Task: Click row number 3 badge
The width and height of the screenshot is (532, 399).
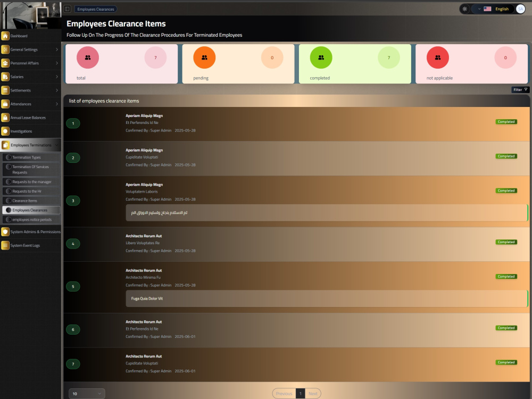Action: click(x=73, y=201)
